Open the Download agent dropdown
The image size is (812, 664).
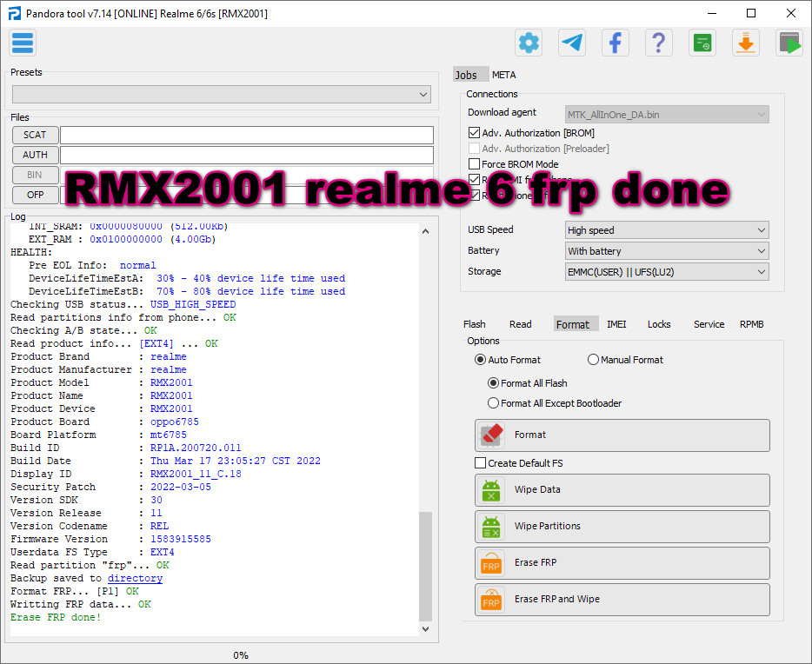[667, 115]
